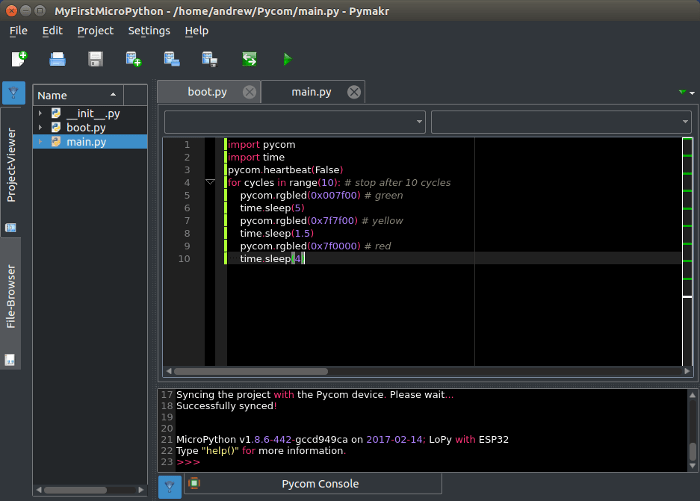Click the New file toolbar icon
This screenshot has height=501, width=700.
19,60
